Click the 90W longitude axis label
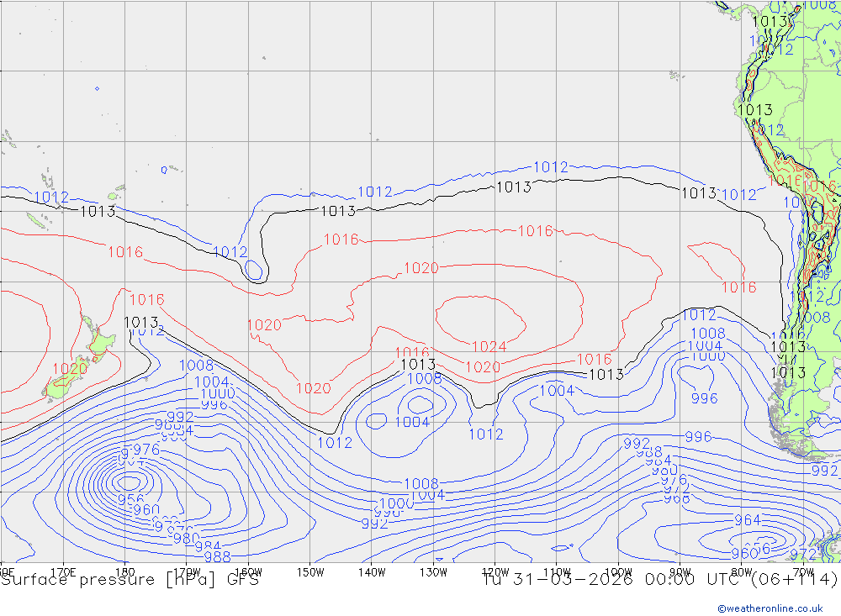Screen dimensions: 841x616 coord(680,571)
